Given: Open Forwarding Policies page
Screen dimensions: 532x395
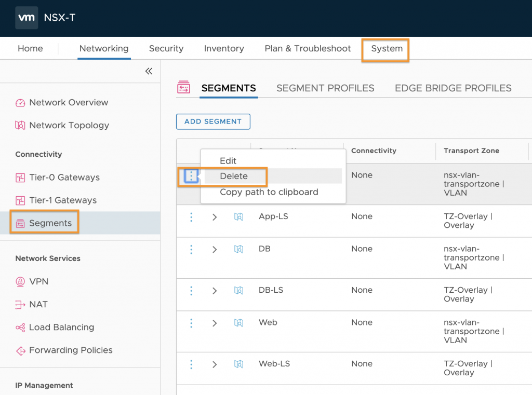Looking at the screenshot, I should (71, 350).
